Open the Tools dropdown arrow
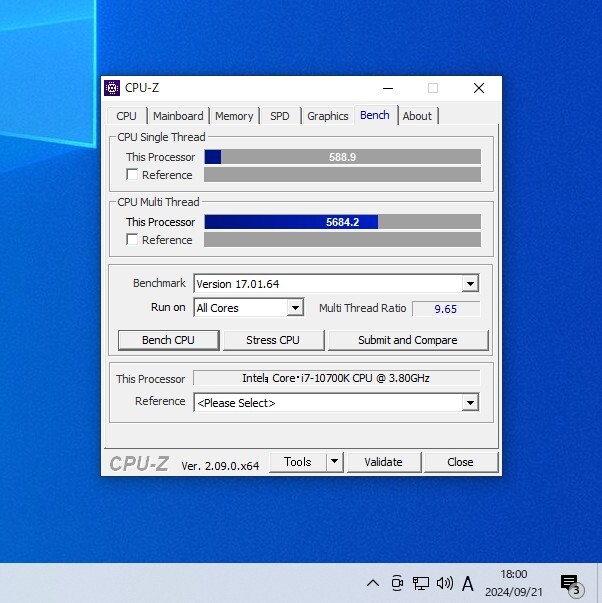Viewport: 602px width, 603px height. click(x=335, y=461)
